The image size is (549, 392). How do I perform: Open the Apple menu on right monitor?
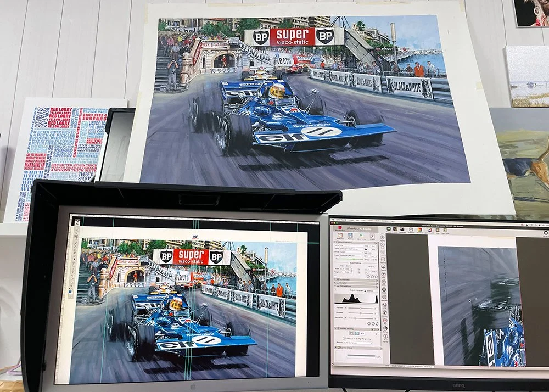tap(333, 220)
